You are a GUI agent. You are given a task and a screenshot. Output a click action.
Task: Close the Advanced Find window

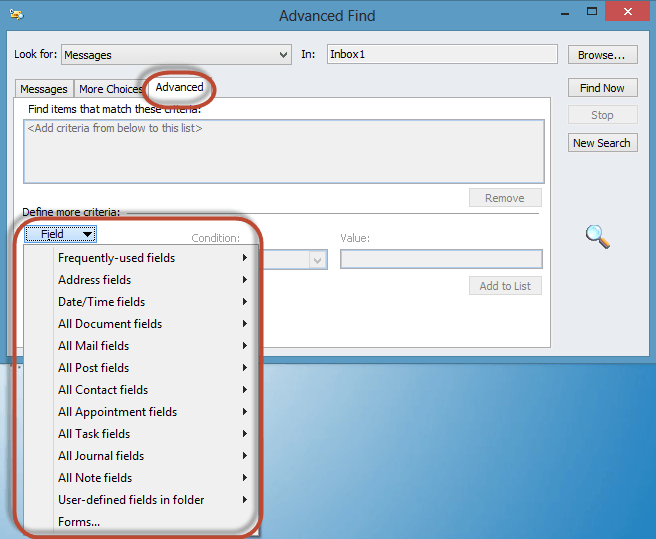628,11
